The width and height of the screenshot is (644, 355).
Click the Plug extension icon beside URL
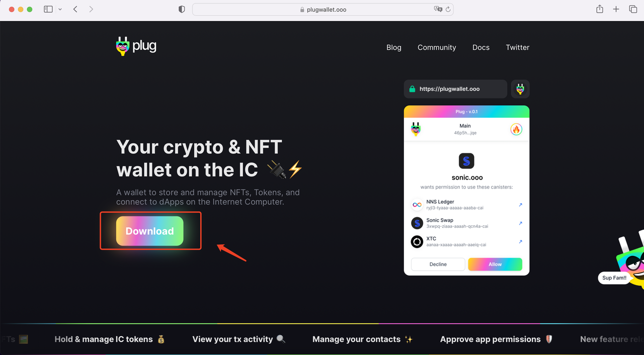coord(520,89)
